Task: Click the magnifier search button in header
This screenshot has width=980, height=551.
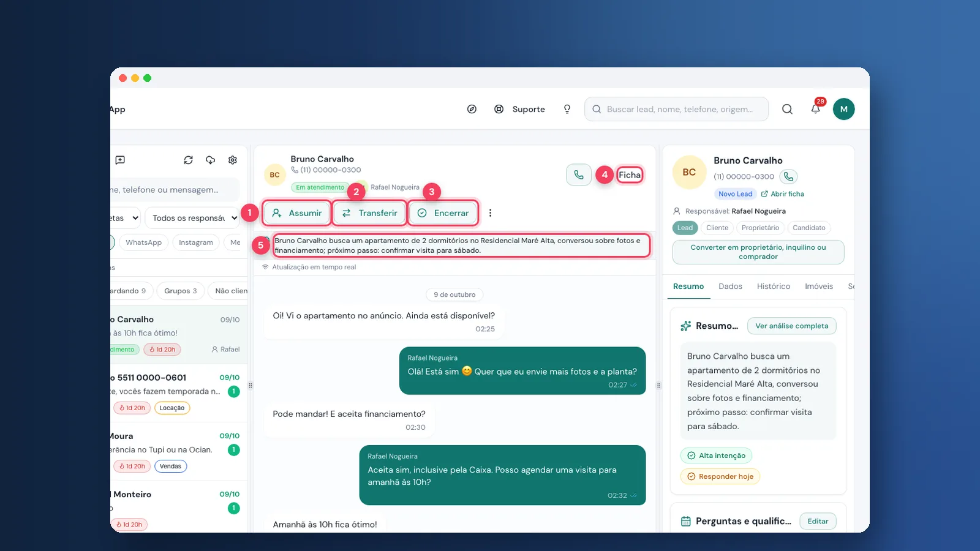Action: 787,109
